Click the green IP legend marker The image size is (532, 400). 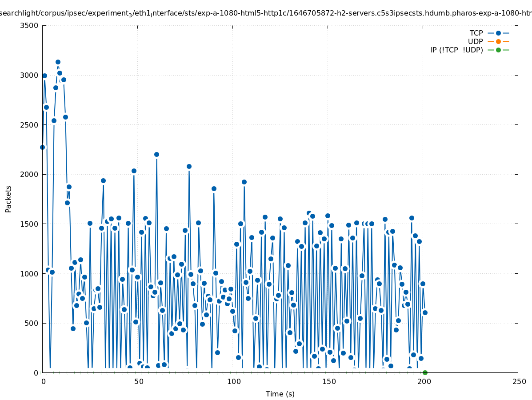498,50
